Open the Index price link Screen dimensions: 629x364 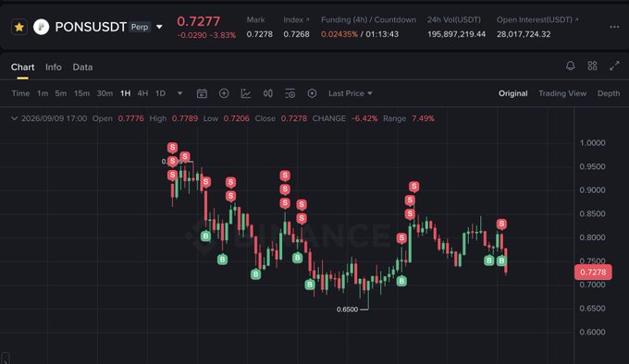[296, 19]
